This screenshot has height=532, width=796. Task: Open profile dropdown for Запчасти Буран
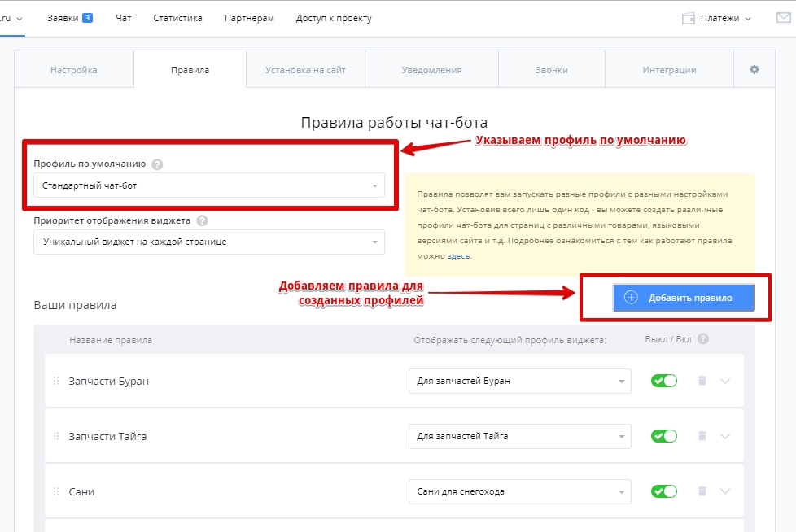[x=520, y=381]
